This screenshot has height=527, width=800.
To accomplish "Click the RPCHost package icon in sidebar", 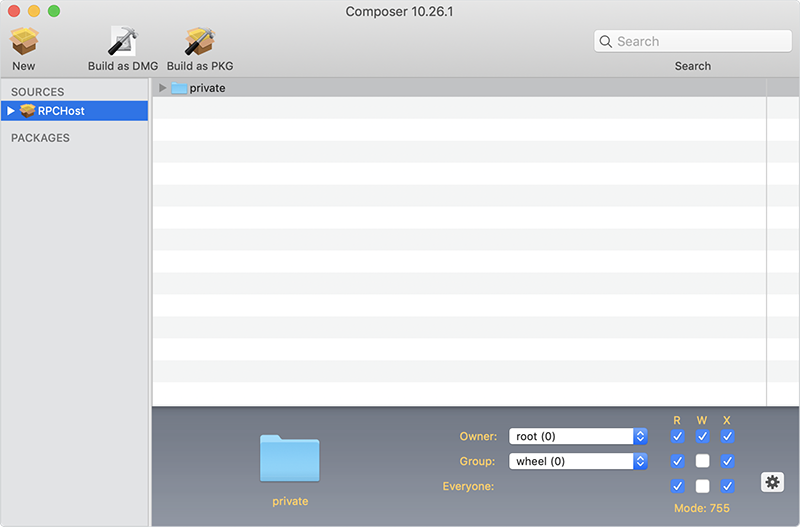I will click(27, 111).
